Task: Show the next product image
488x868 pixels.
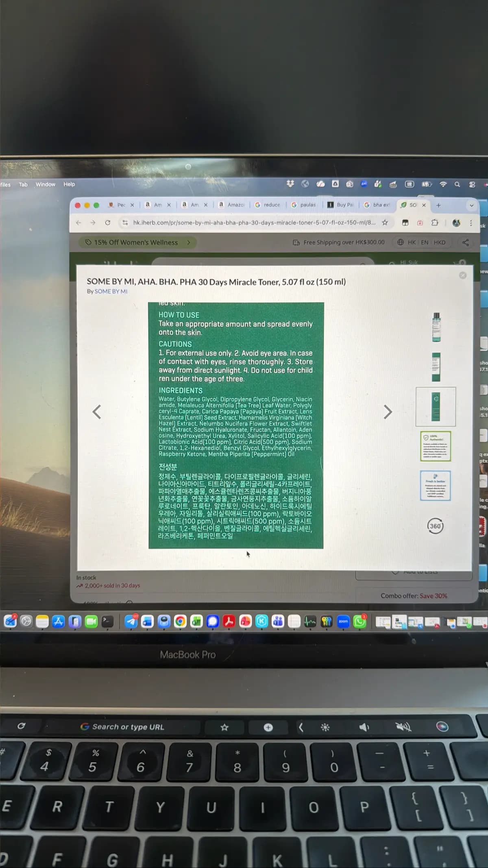Action: [388, 412]
